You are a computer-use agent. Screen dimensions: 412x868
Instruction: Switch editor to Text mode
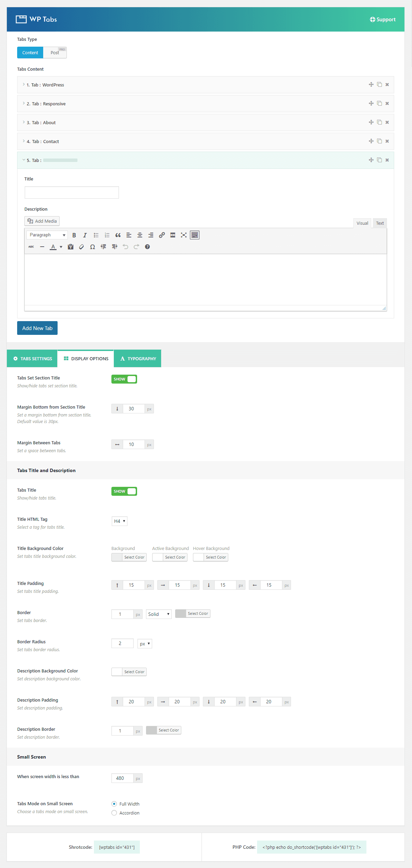[380, 223]
